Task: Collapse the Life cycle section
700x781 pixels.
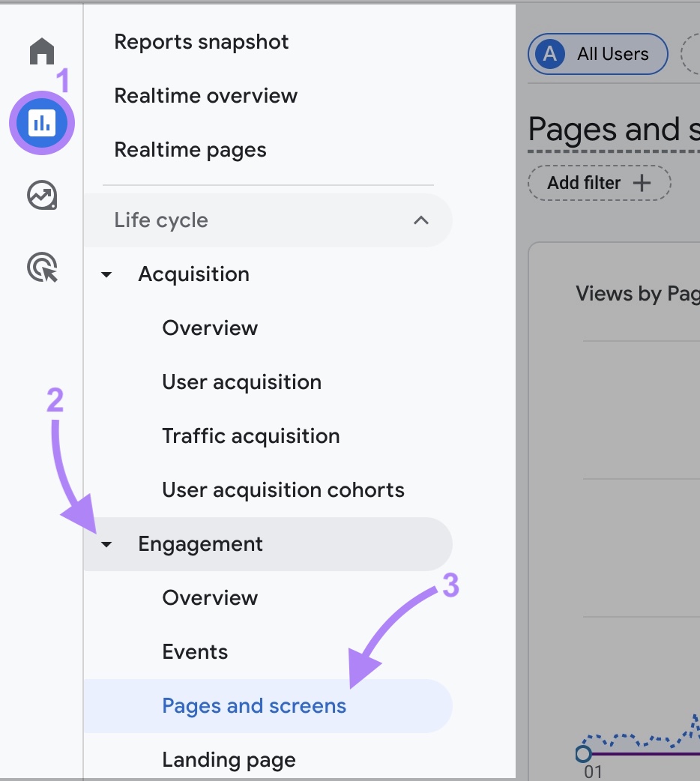Action: coord(420,220)
